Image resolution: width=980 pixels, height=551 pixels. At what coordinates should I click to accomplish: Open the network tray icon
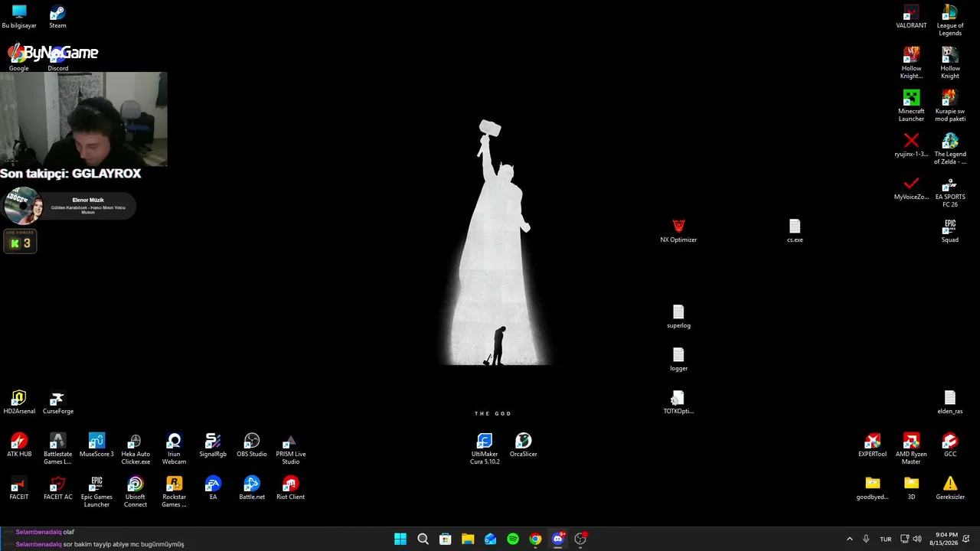[x=904, y=539]
